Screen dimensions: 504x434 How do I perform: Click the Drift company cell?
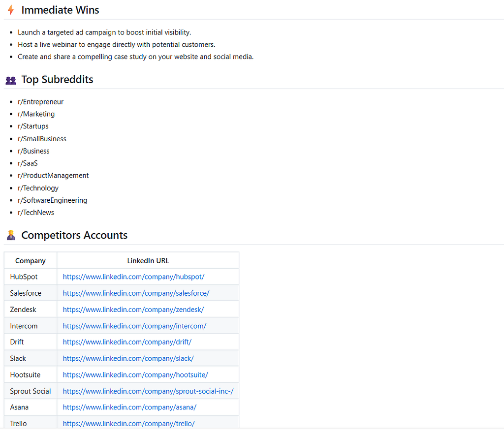(31, 342)
